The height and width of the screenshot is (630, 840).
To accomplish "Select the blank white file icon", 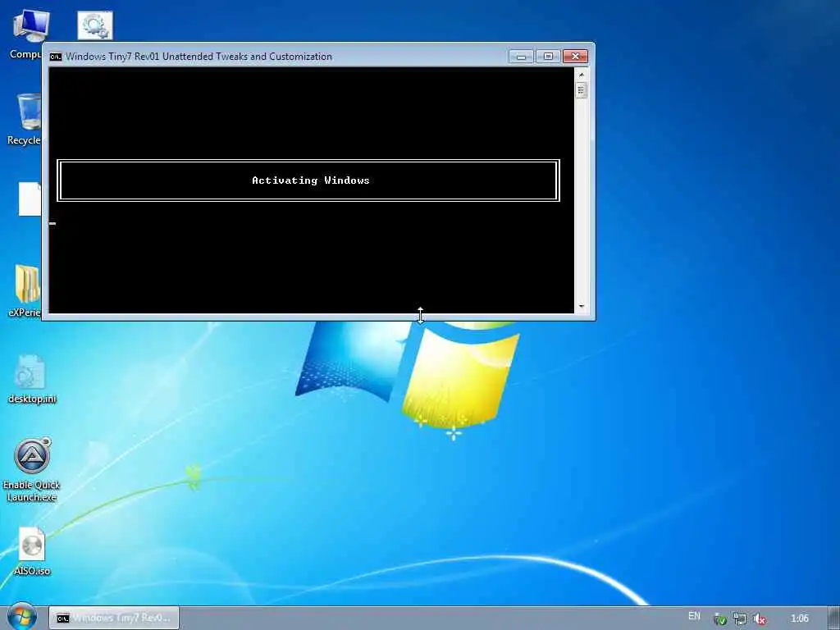I will [x=30, y=199].
